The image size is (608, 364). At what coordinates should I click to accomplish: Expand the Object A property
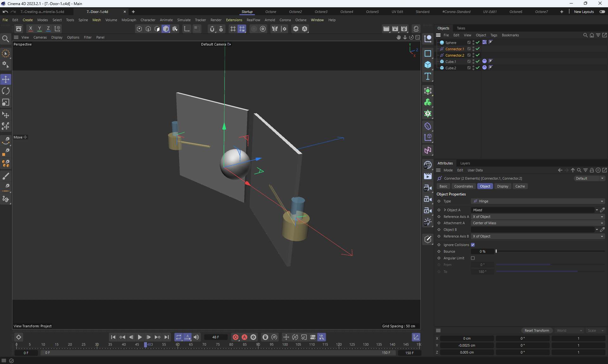coord(445,210)
